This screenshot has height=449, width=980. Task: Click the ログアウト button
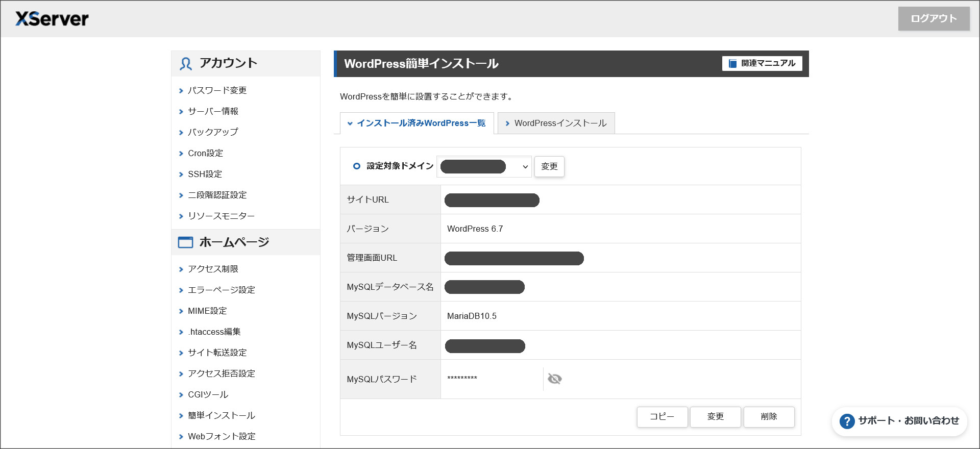point(934,19)
